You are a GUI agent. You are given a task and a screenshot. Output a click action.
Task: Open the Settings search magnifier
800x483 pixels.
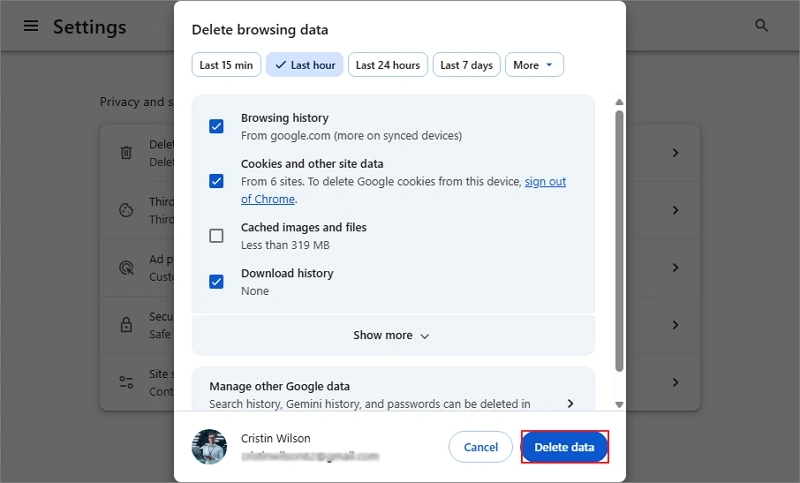761,26
